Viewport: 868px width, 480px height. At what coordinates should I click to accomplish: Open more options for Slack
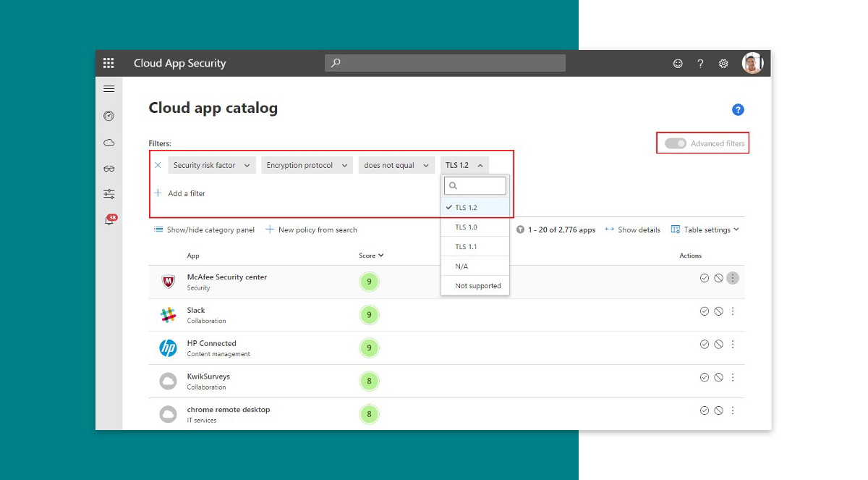point(733,311)
